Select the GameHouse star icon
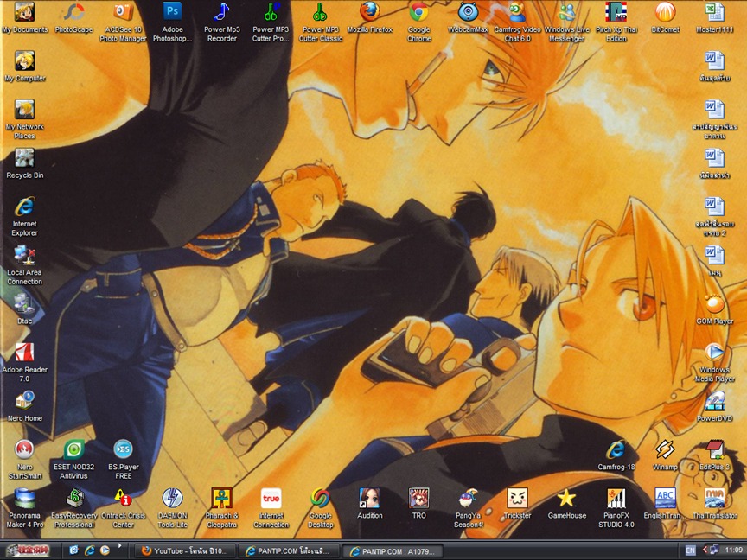This screenshot has height=560, width=747. pos(566,504)
